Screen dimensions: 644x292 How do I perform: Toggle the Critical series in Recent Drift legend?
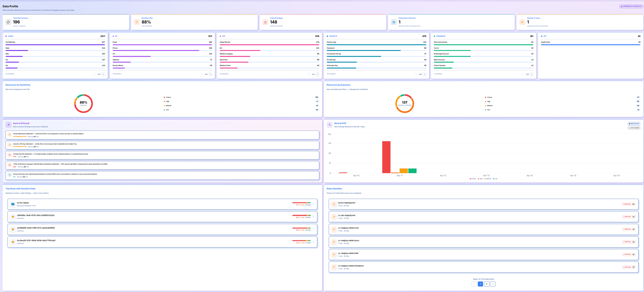[x=473, y=179]
